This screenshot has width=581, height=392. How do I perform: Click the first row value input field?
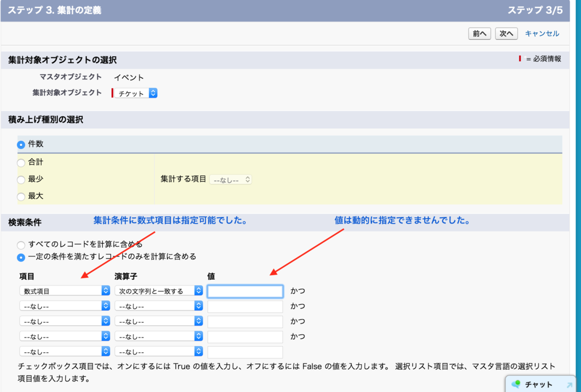(245, 291)
